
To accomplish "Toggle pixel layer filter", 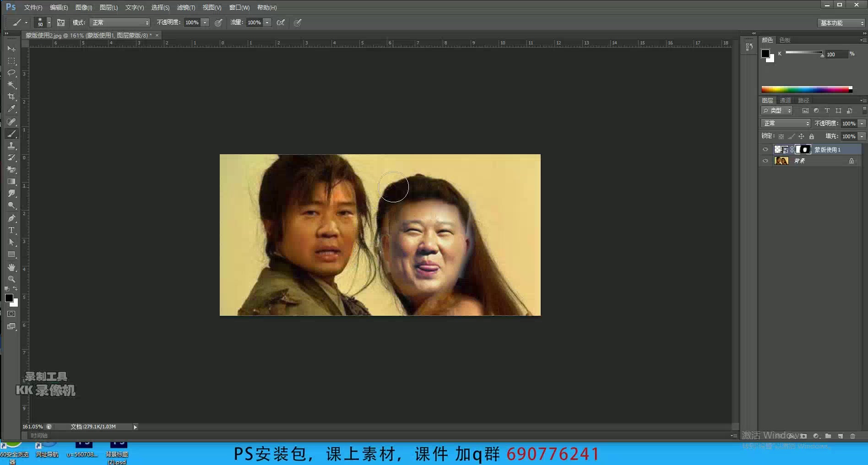I will point(805,111).
